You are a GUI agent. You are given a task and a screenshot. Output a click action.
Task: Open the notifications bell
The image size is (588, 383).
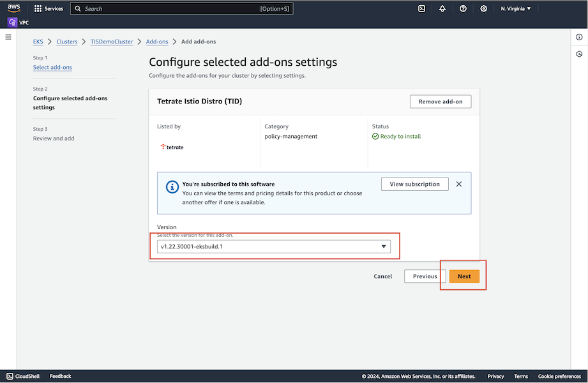click(442, 9)
